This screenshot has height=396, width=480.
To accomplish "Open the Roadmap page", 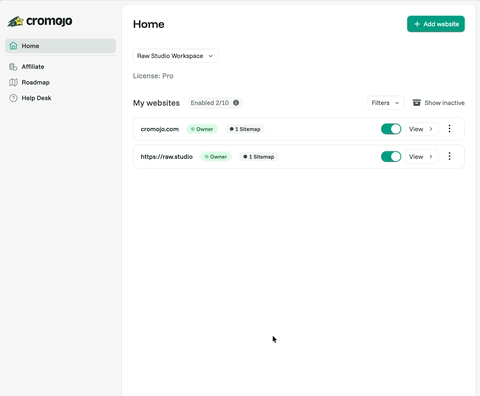I will (x=29, y=82).
